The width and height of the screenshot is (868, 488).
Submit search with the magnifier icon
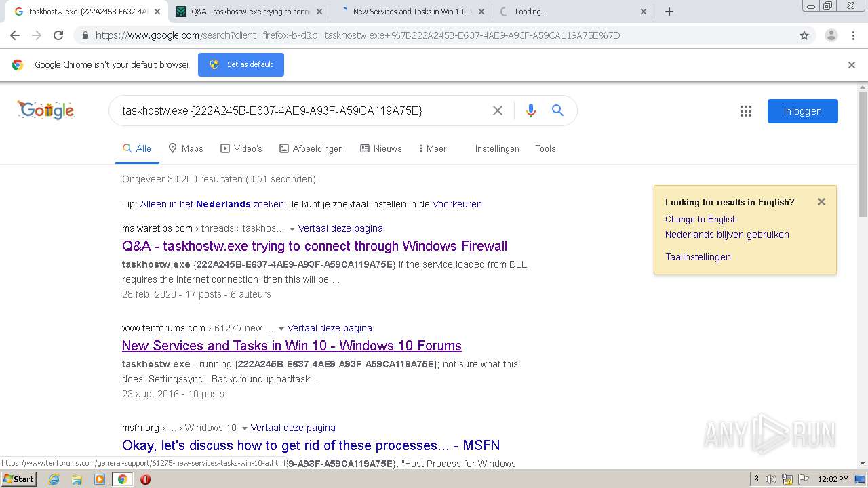point(557,110)
